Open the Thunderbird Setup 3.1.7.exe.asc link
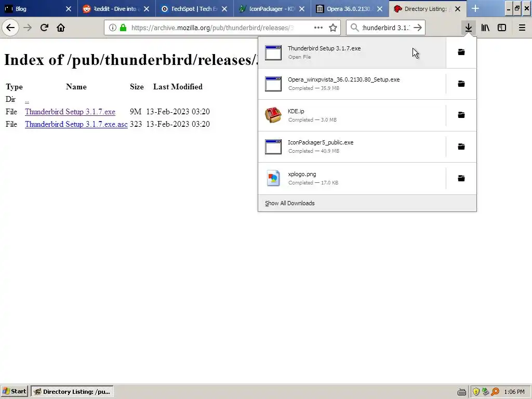Image resolution: width=532 pixels, height=399 pixels. pos(76,124)
